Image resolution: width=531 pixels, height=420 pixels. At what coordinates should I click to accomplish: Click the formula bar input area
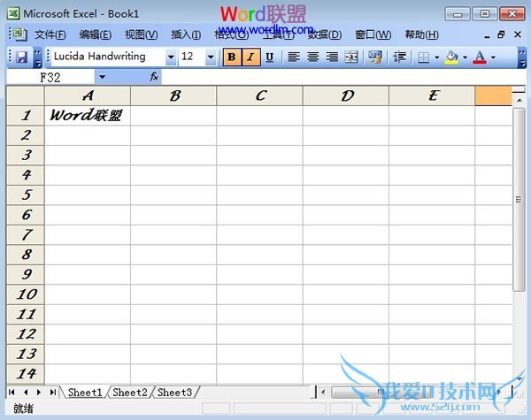pos(343,77)
